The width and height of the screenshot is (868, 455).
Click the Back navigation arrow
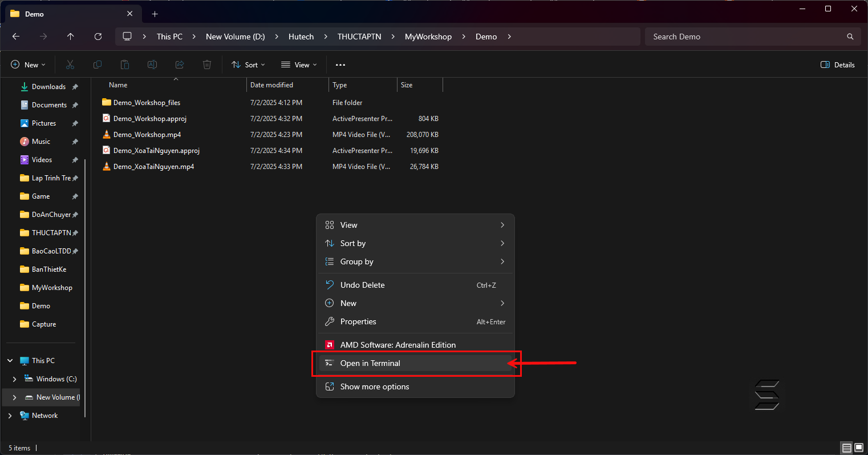16,37
